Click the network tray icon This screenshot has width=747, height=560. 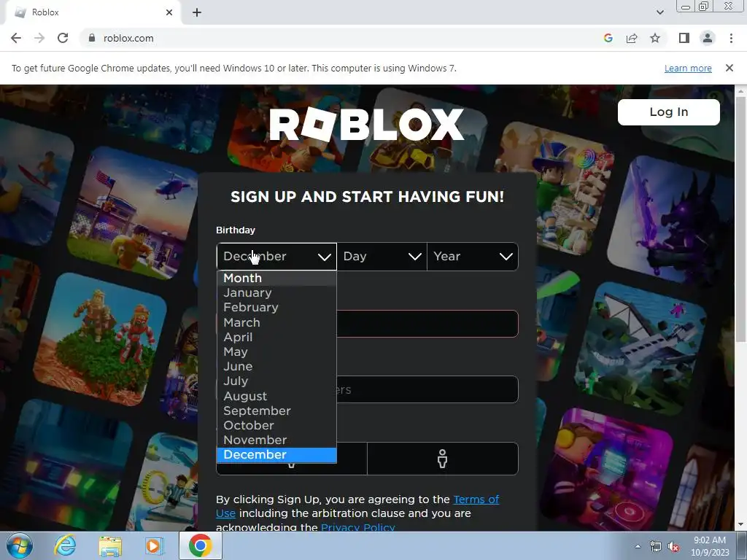[x=656, y=547]
